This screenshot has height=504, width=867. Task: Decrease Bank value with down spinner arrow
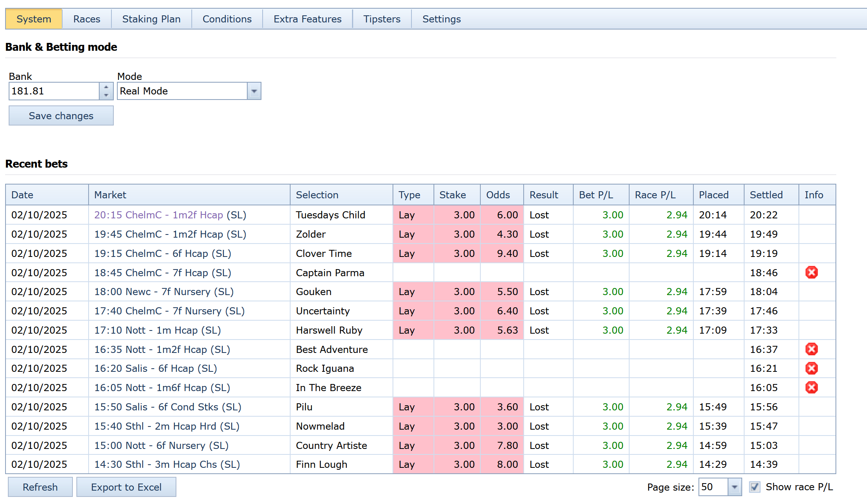point(106,95)
